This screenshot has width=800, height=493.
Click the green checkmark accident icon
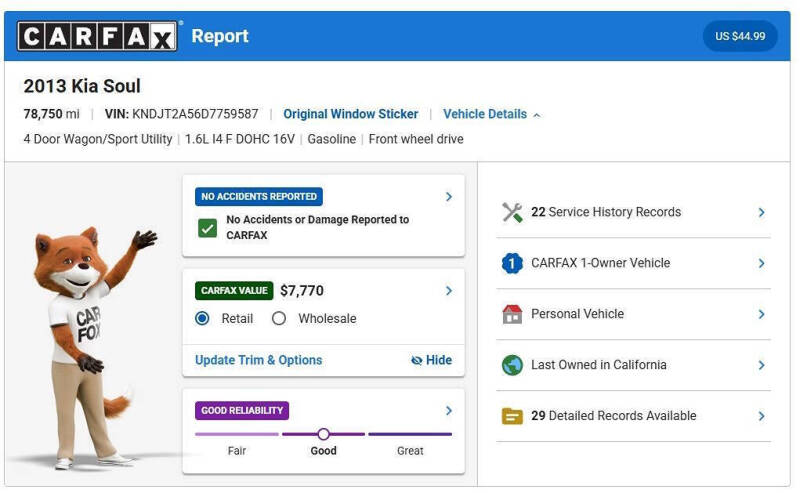(x=207, y=228)
